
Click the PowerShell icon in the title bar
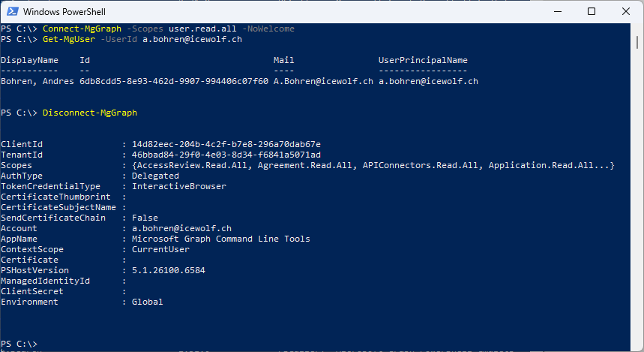tap(11, 12)
